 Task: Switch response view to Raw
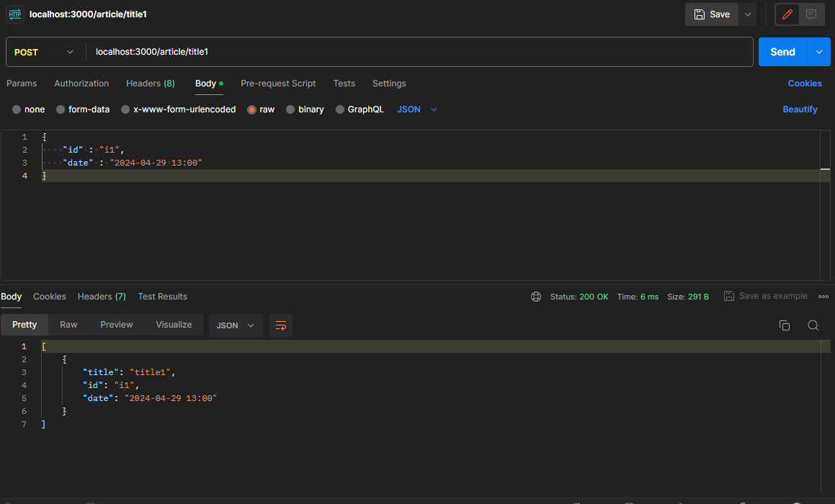tap(68, 325)
